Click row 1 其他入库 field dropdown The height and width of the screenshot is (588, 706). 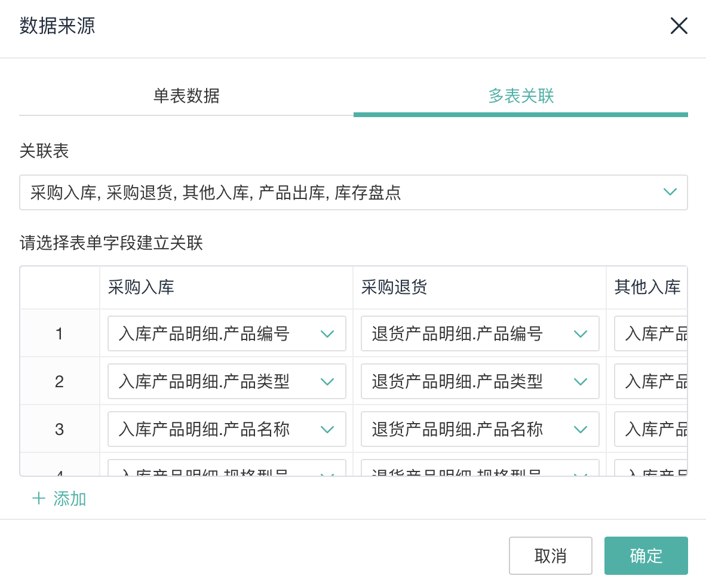(x=652, y=333)
